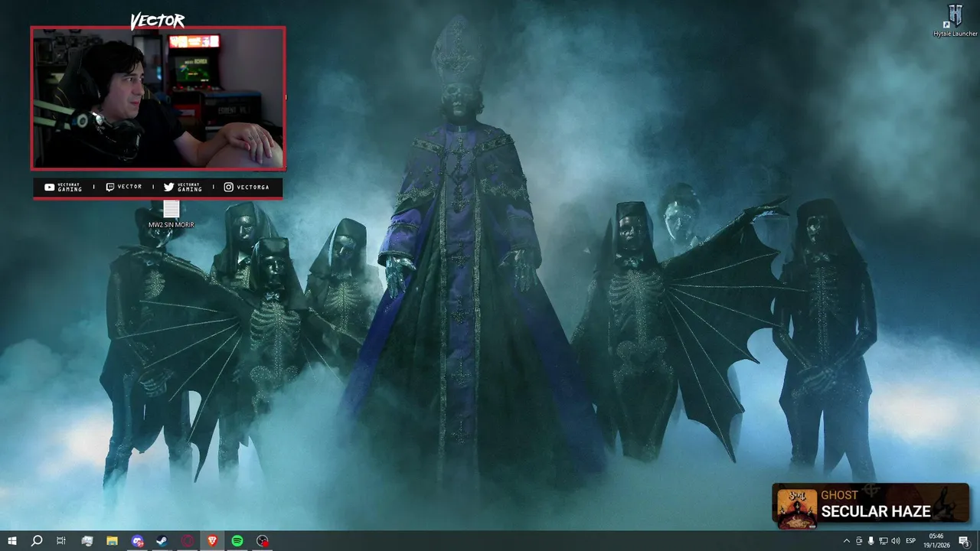This screenshot has width=980, height=551.
Task: Click the Show desktop sliver at taskbar end
Action: pyautogui.click(x=978, y=541)
